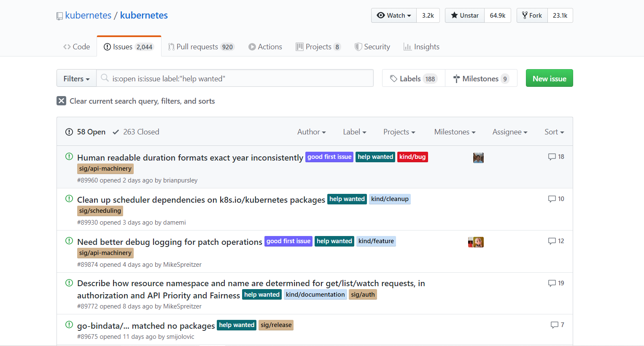The image size is (644, 346).
Task: View the 64.9k stargazers count
Action: coord(498,16)
